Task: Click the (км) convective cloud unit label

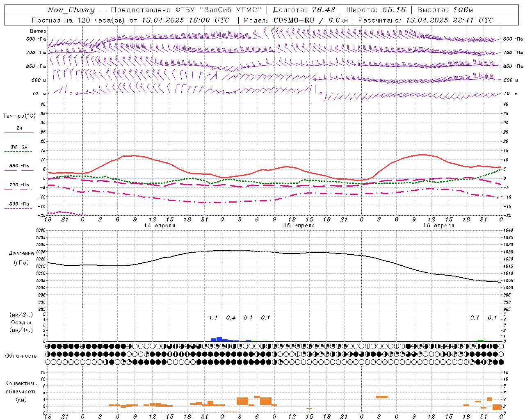Action: pyautogui.click(x=21, y=399)
